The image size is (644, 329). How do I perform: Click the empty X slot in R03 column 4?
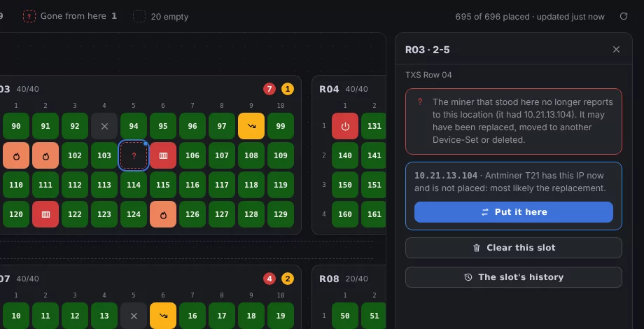[104, 126]
